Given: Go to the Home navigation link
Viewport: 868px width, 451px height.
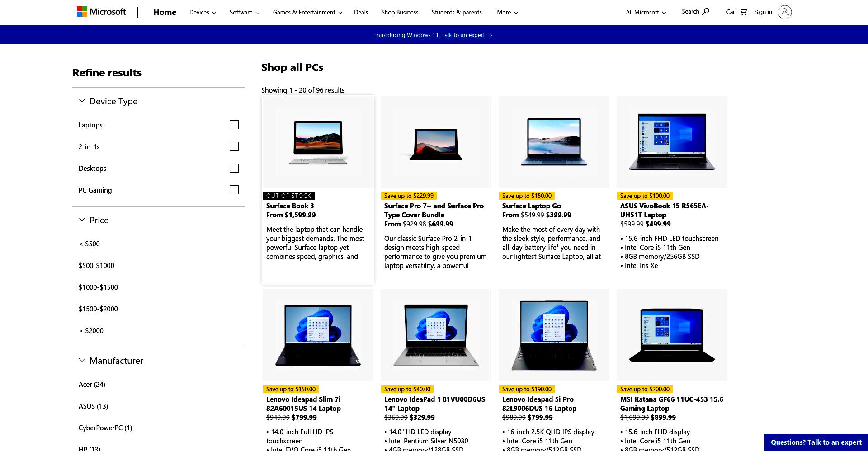Looking at the screenshot, I should pos(165,12).
